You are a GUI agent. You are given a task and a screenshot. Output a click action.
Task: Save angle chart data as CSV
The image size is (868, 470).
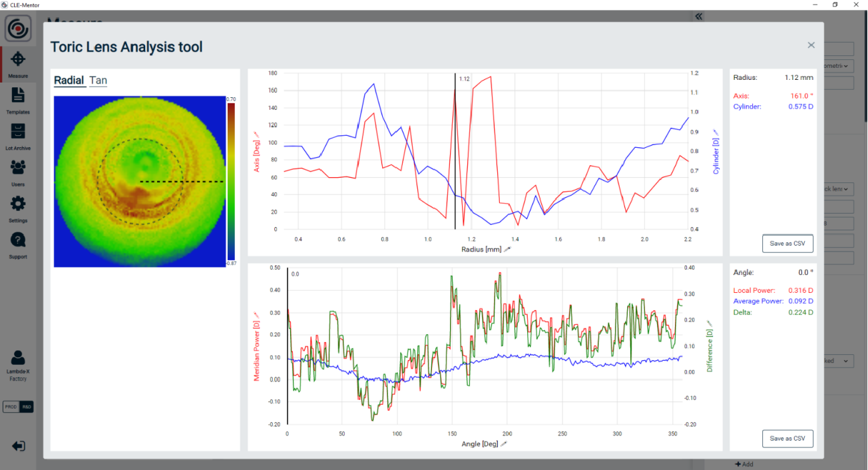787,439
